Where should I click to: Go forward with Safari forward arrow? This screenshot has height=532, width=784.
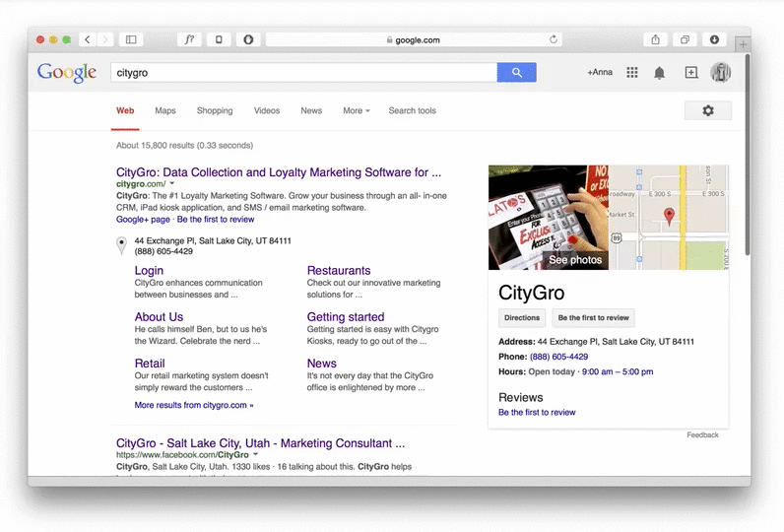click(105, 39)
